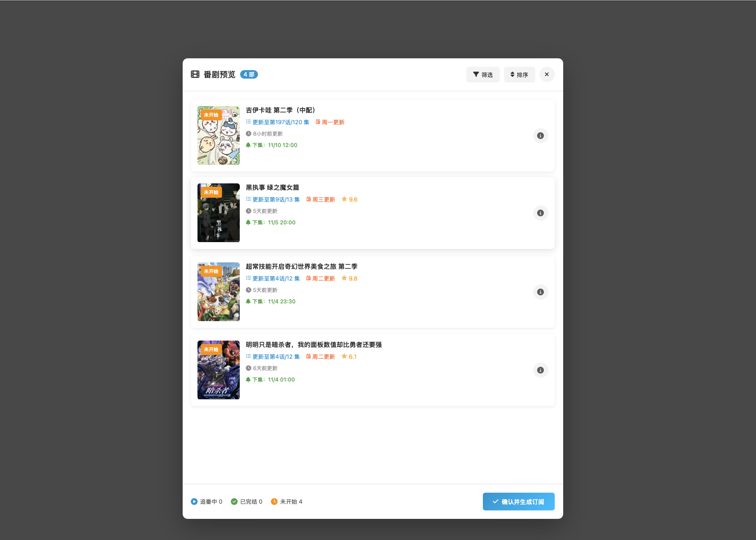Click 周三更新 label
The height and width of the screenshot is (540, 756).
click(x=320, y=199)
